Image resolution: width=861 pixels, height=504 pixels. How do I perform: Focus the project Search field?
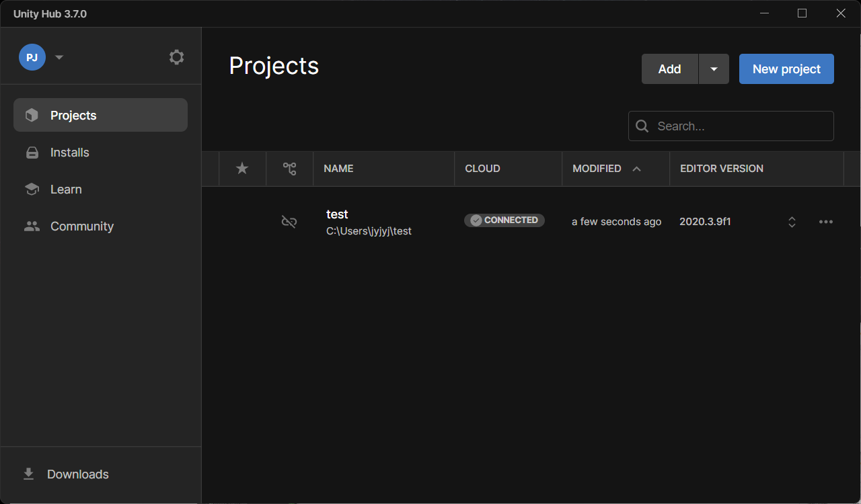731,126
